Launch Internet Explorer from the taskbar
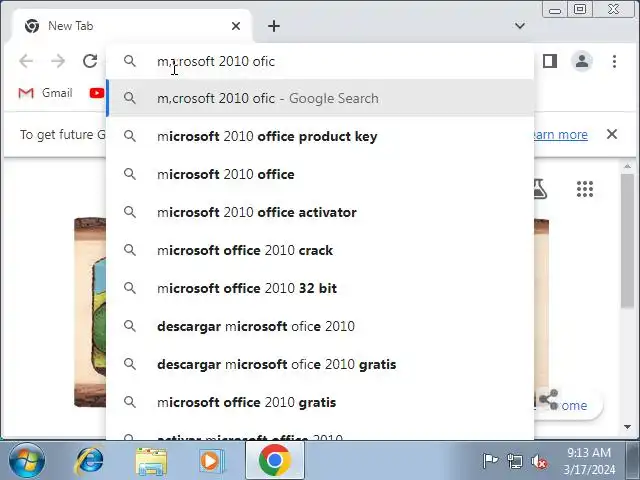This screenshot has width=640, height=480. pyautogui.click(x=89, y=461)
